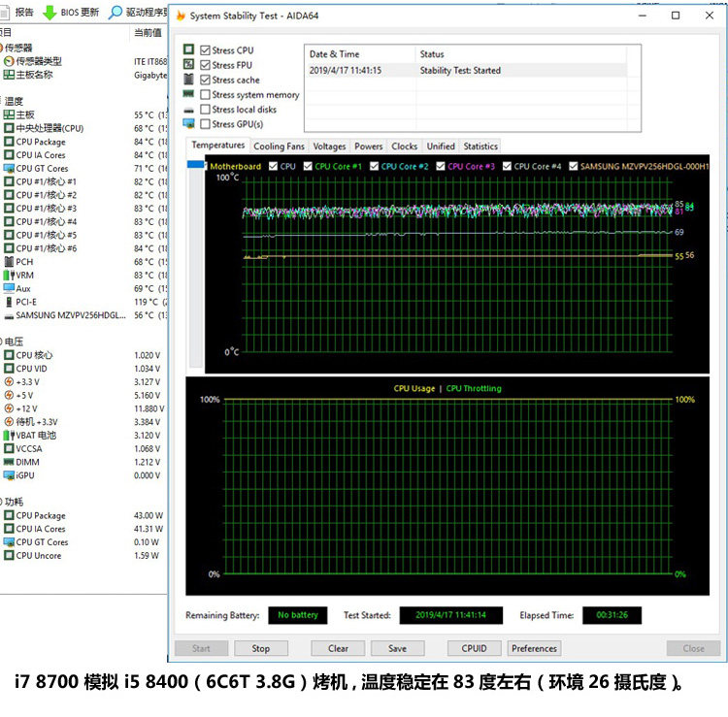Viewport: 728px width, 717px height.
Task: Click the disabled Start button
Action: tap(201, 648)
